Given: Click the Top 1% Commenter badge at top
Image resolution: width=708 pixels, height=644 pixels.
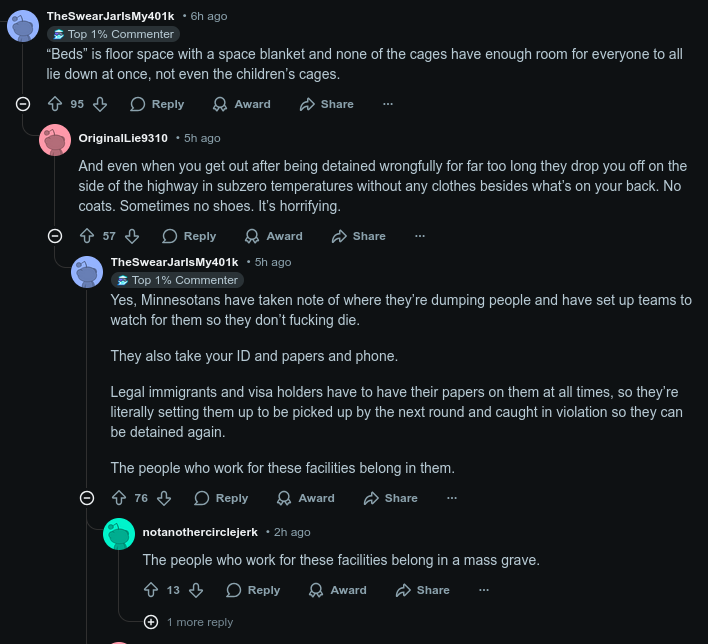Looking at the screenshot, I should (x=113, y=34).
